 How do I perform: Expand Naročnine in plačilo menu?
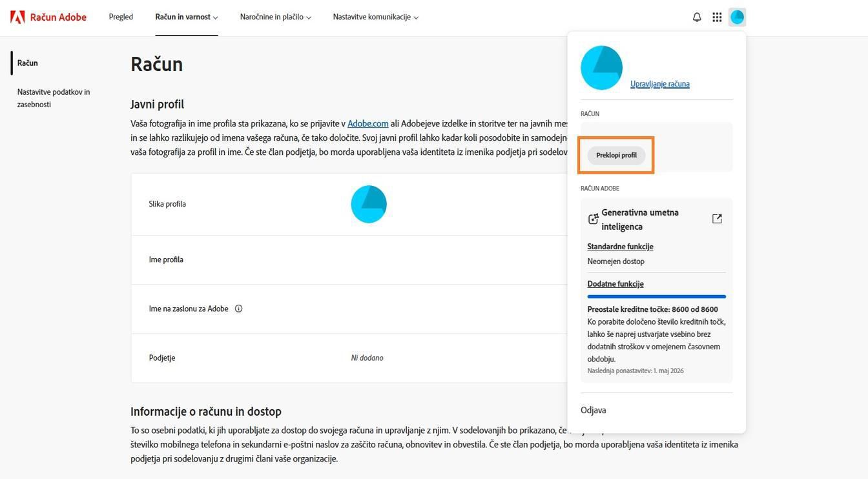coord(276,17)
